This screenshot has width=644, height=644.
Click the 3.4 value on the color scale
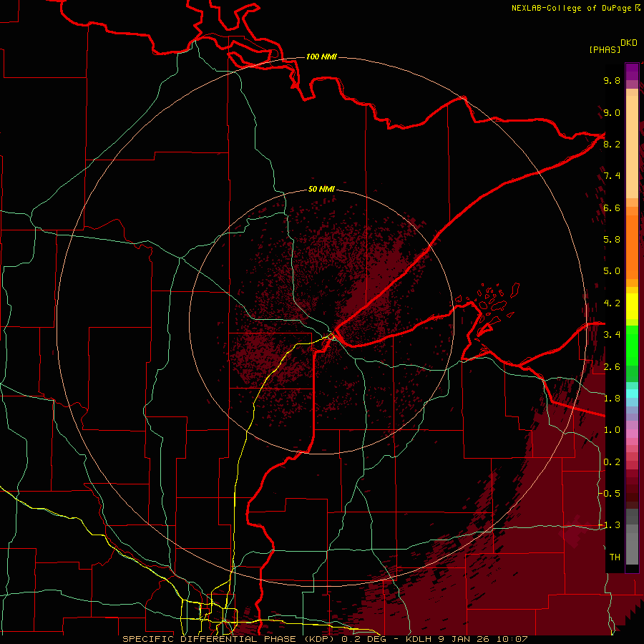point(612,335)
